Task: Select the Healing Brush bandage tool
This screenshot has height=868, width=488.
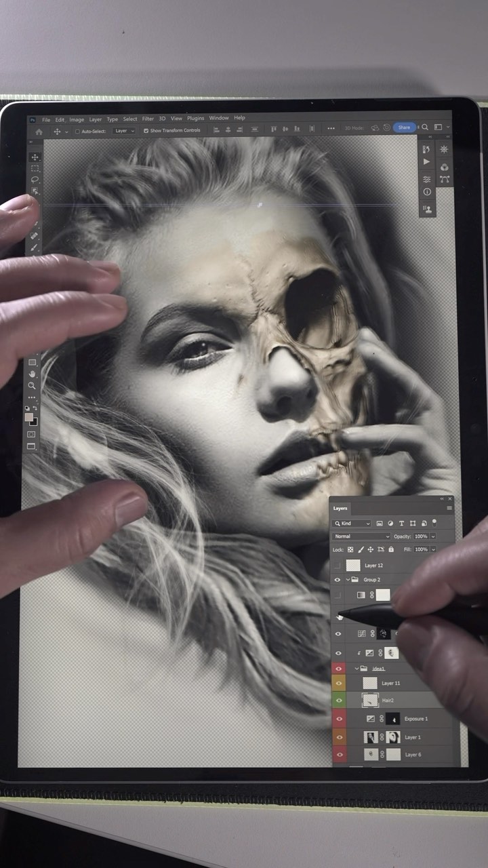Action: pyautogui.click(x=34, y=235)
